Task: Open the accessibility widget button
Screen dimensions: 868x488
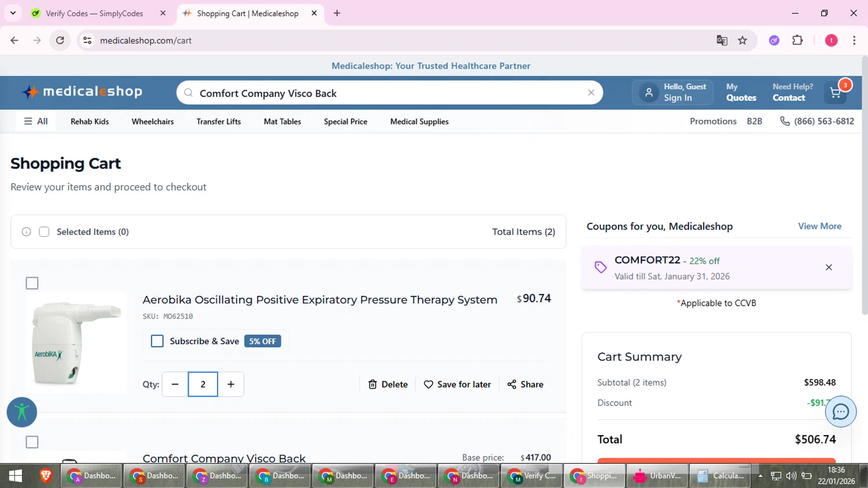Action: pyautogui.click(x=22, y=412)
